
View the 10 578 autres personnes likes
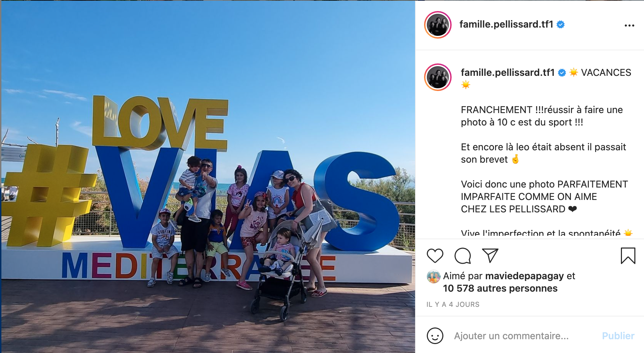[x=500, y=288]
